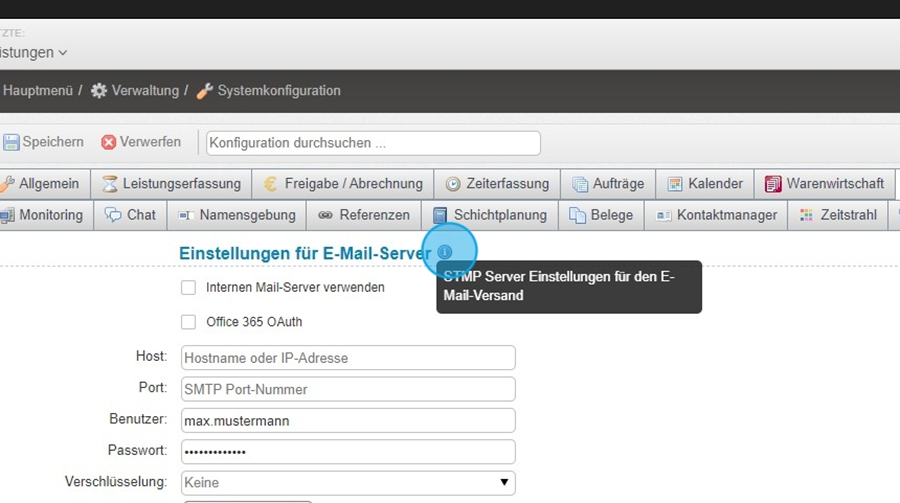Viewport: 900px width, 503px height.
Task: Expand the dropdown chevron in the top header
Action: point(63,52)
